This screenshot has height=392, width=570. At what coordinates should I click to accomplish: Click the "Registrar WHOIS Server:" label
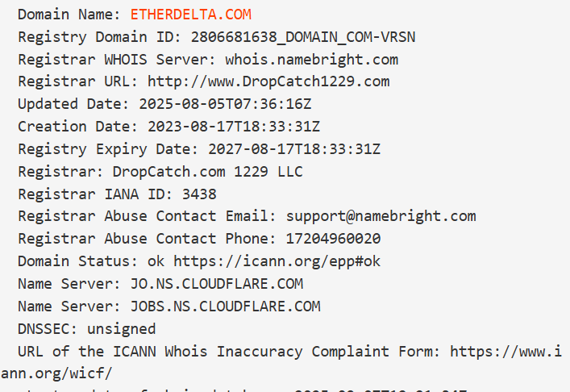click(x=117, y=60)
